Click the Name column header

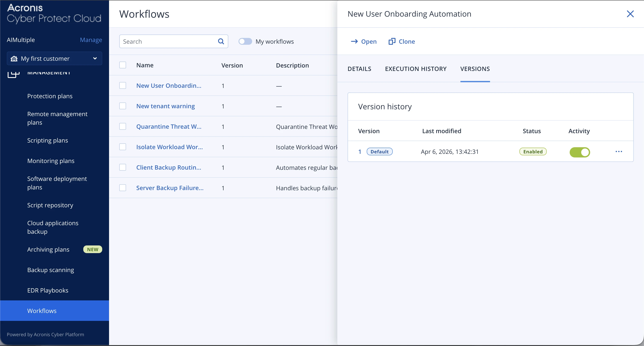click(x=145, y=65)
